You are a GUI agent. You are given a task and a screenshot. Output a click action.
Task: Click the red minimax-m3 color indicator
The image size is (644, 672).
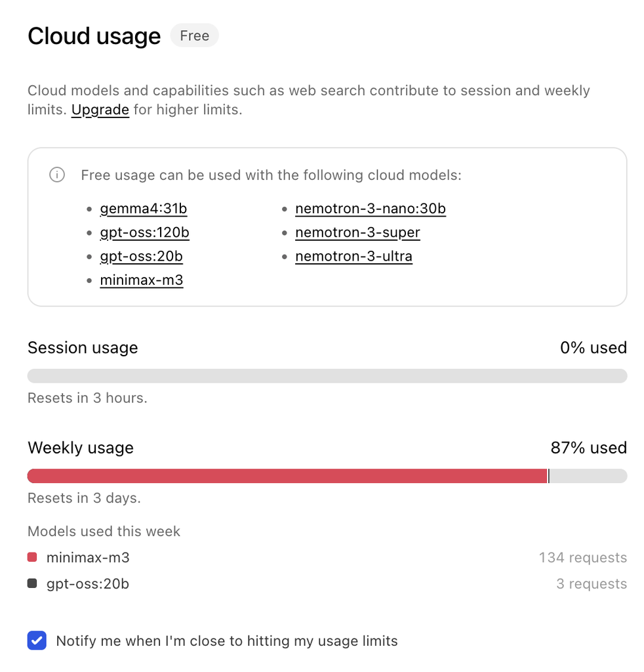pos(32,557)
